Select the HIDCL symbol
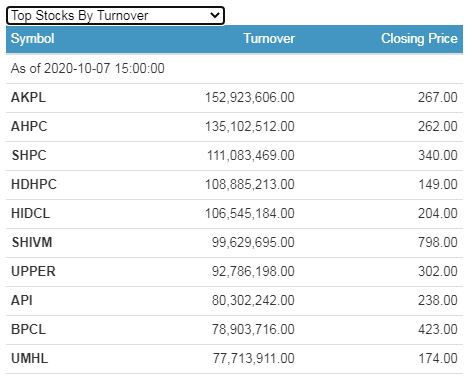The height and width of the screenshot is (377, 472). (x=31, y=214)
